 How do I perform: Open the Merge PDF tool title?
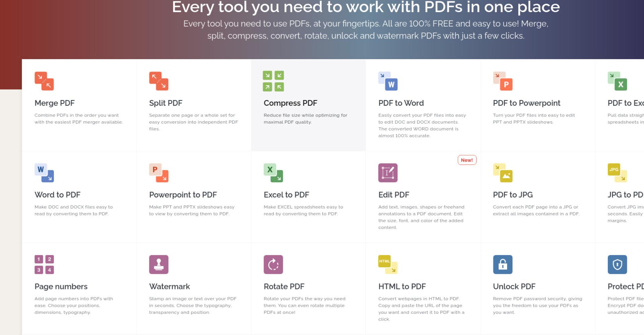pos(55,103)
